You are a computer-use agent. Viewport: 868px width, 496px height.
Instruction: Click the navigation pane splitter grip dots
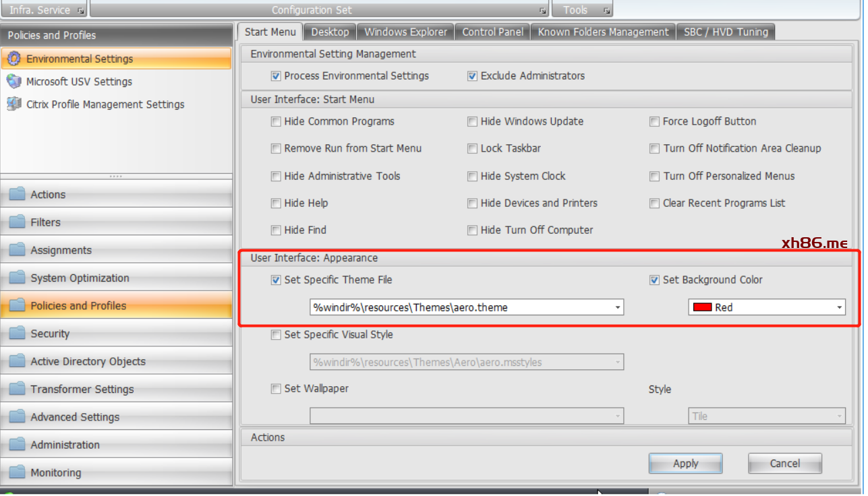click(x=116, y=177)
